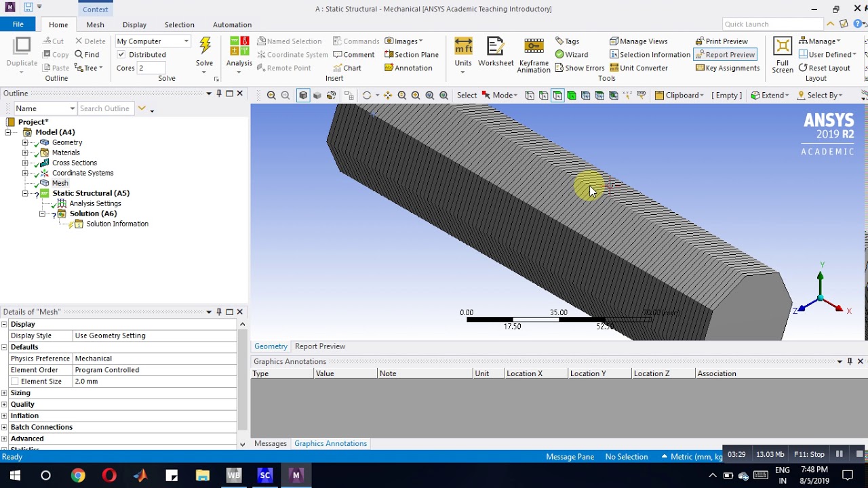Expand the Geometry node in the outline tree

[x=25, y=142]
